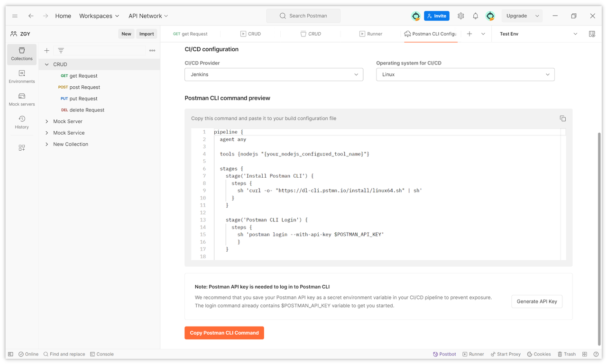Toggle the sidebar icon in the status bar
607x364 pixels.
click(10, 354)
